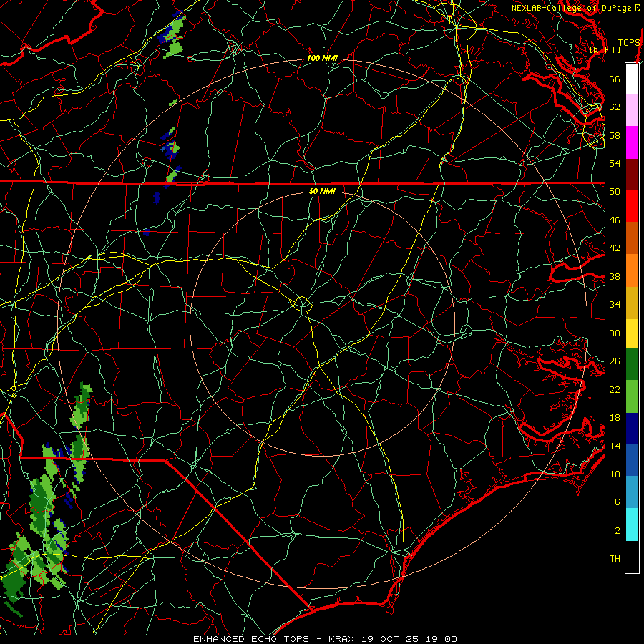Click the bright yellow legend swatch
644x644 pixels.
pyautogui.click(x=632, y=333)
